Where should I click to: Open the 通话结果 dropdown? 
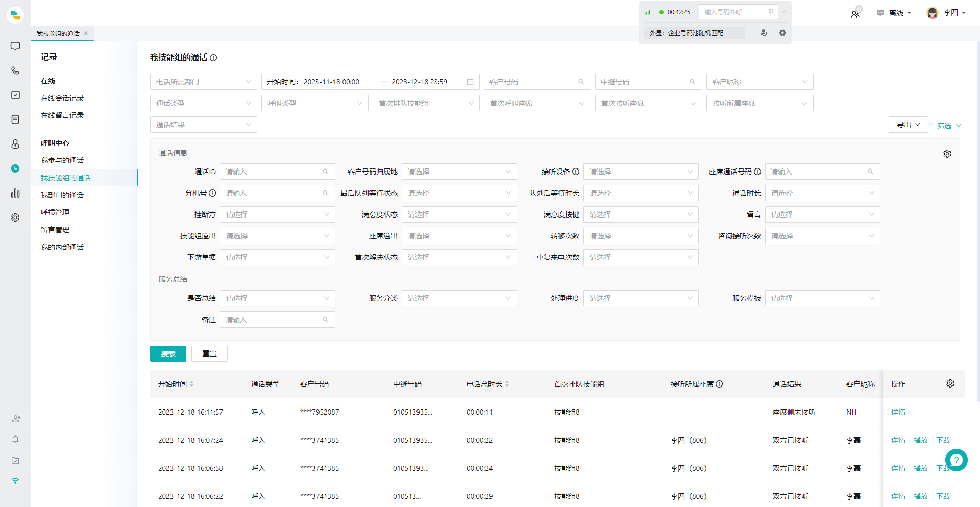(x=204, y=125)
